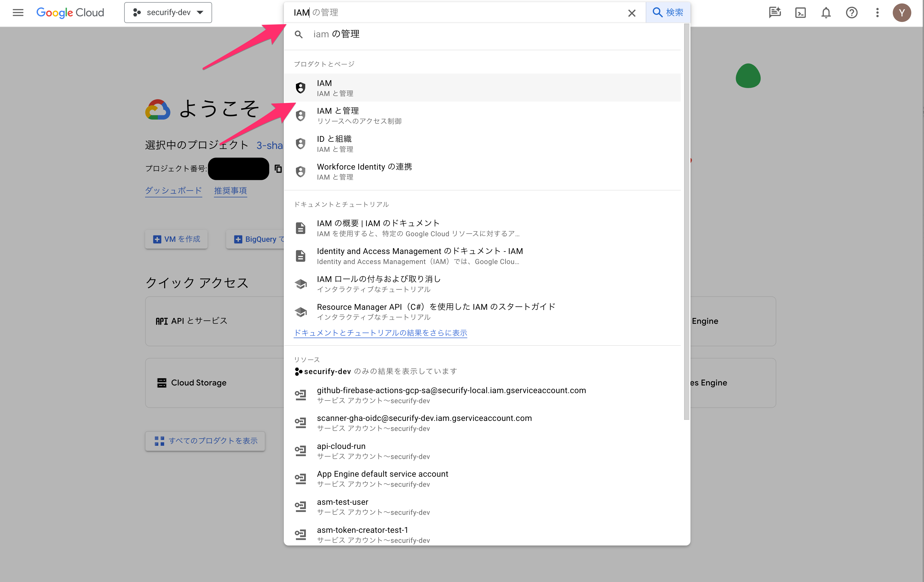Open the IAM product result
924x582 pixels.
click(482, 88)
